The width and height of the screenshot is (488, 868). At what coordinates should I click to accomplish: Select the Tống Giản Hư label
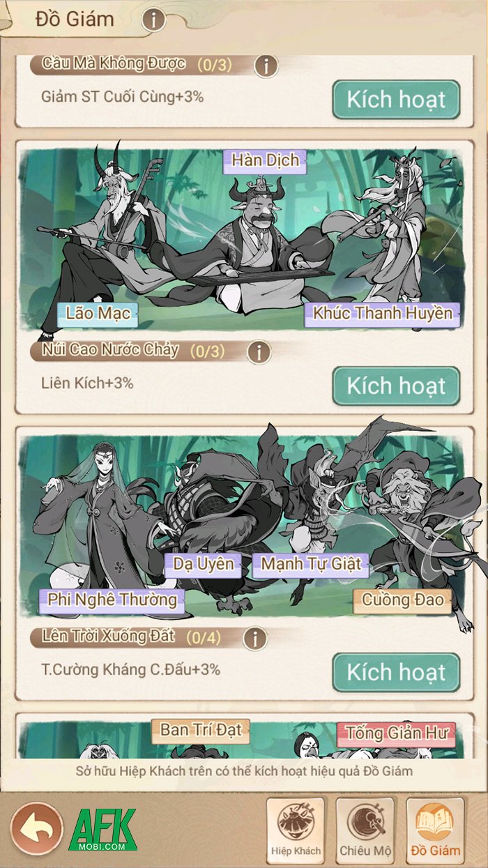point(396,733)
